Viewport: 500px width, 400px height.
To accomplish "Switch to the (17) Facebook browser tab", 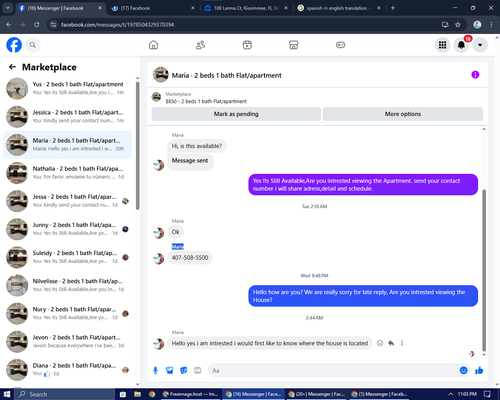I will pos(153,8).
